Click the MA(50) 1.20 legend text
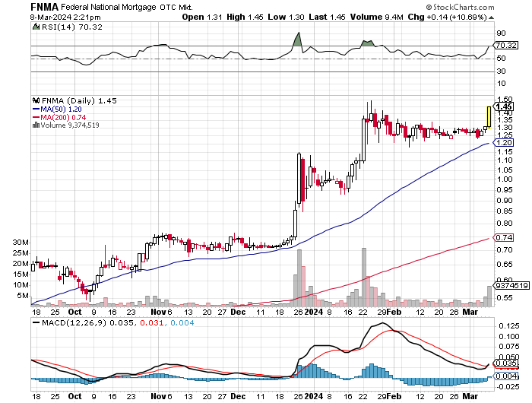Screen dimensions: 532x403 [x=61, y=109]
